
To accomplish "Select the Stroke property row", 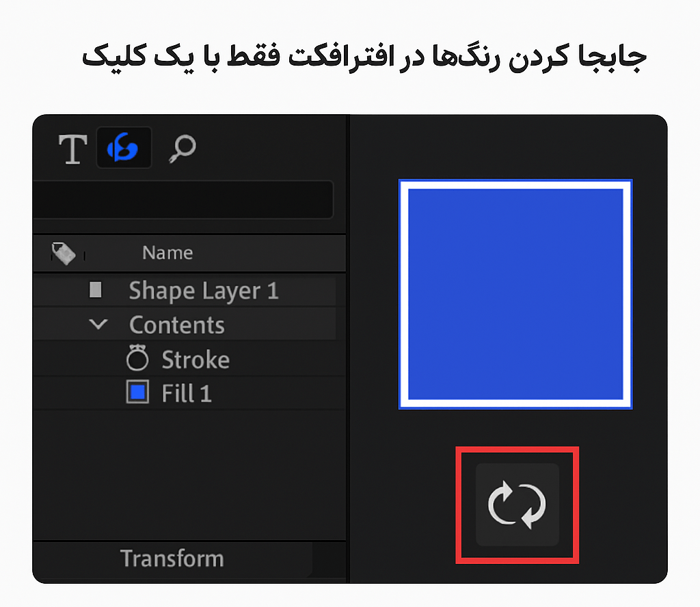I will pos(196,360).
